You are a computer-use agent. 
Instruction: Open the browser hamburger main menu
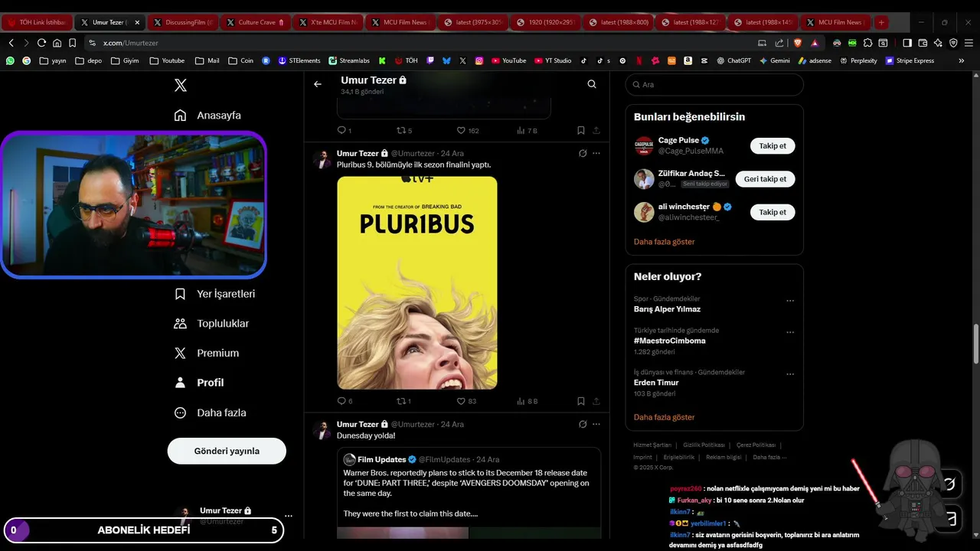[969, 43]
